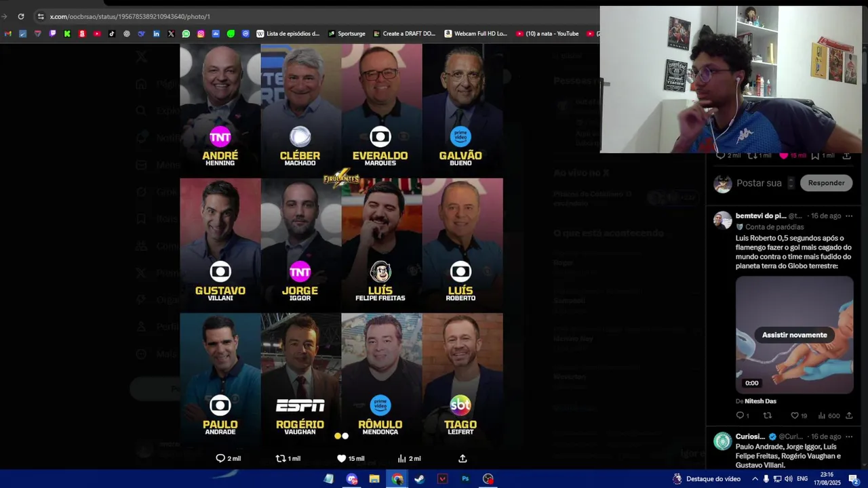View analytics for the photo, 2 mil

409,458
